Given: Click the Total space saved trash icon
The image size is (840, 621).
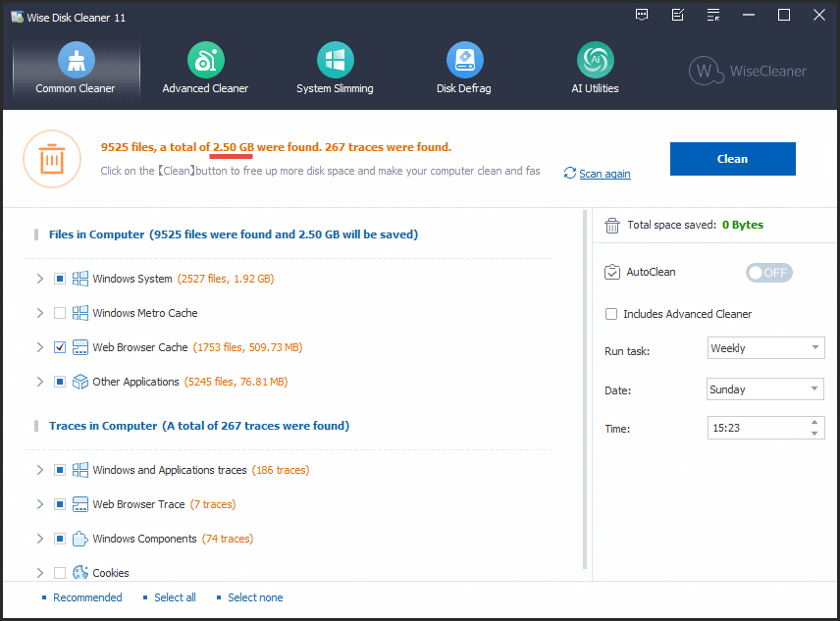Looking at the screenshot, I should tap(611, 226).
